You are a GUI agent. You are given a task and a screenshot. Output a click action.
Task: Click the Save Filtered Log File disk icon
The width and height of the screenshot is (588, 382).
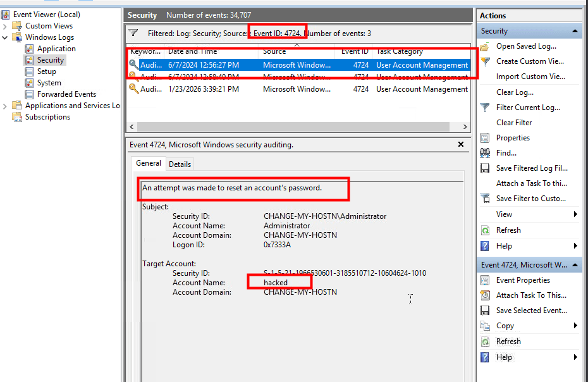[x=485, y=168]
